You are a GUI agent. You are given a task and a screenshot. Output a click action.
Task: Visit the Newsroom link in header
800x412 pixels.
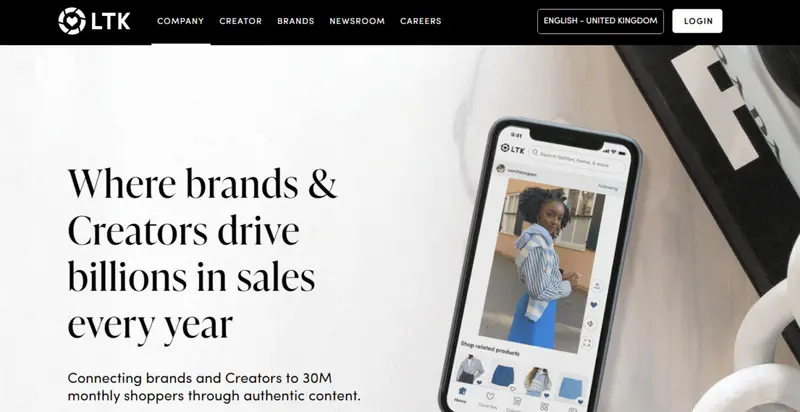357,21
